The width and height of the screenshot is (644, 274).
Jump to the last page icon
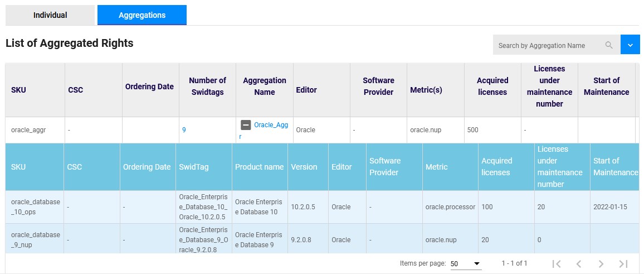tap(623, 263)
